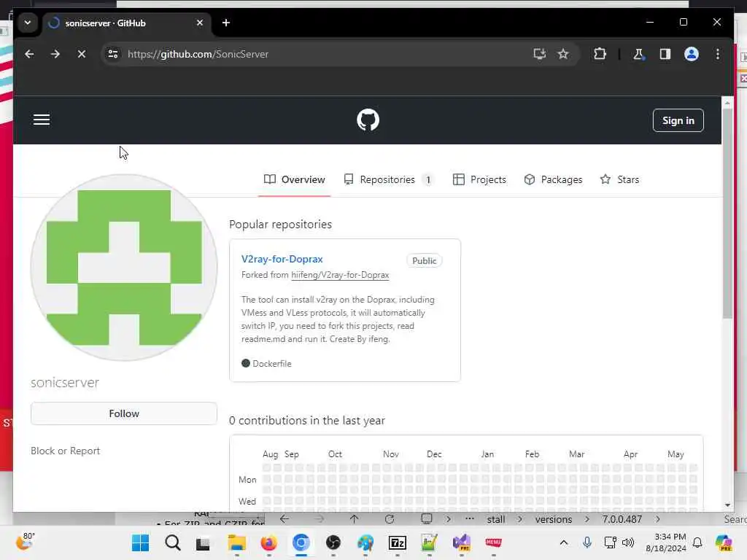The image size is (747, 560).
Task: Switch to the Overview tab
Action: pos(295,179)
